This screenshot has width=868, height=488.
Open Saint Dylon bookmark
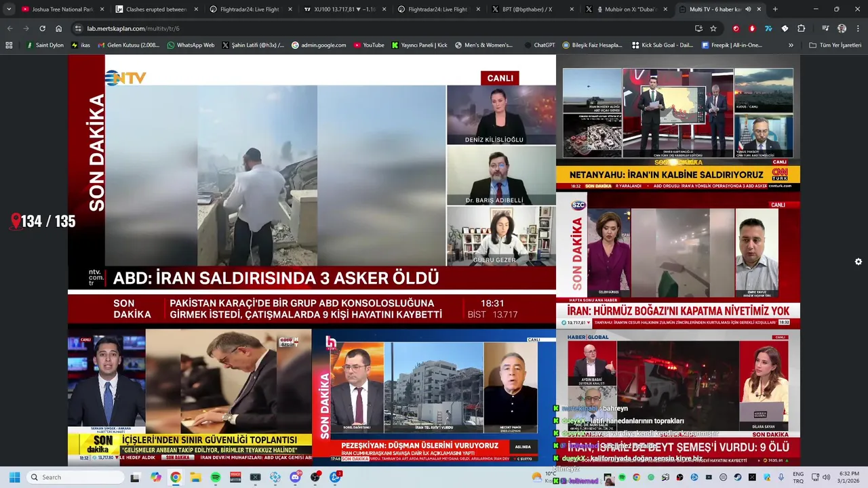click(x=45, y=45)
